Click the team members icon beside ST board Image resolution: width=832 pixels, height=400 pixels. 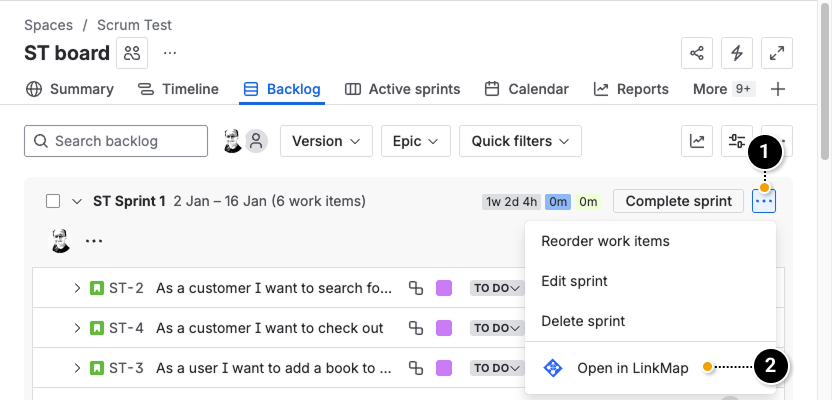132,53
